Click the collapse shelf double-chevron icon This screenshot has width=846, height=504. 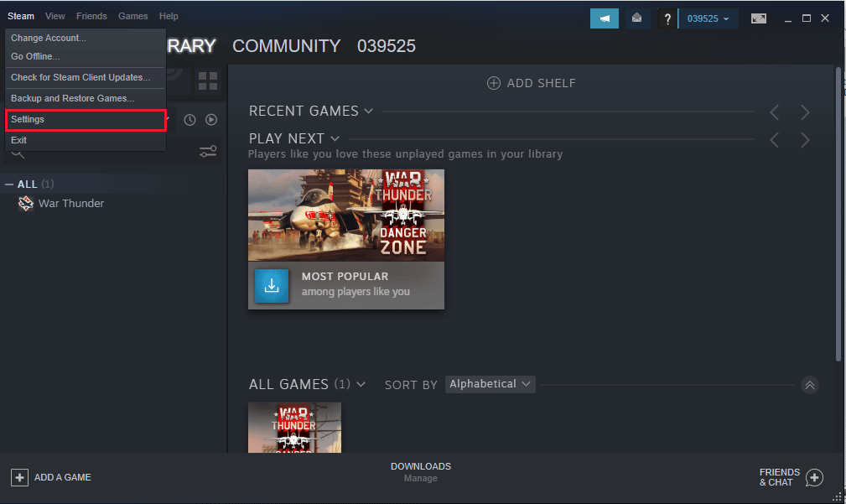(x=809, y=385)
